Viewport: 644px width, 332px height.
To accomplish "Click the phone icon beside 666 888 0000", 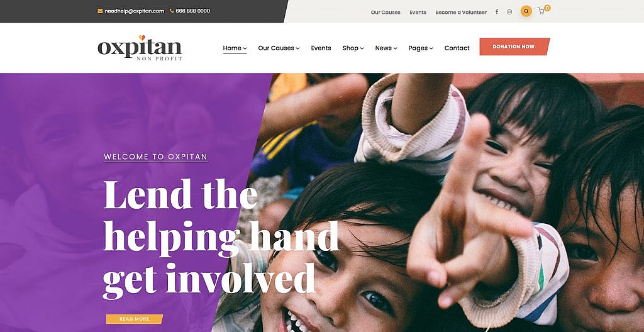I will tap(172, 11).
